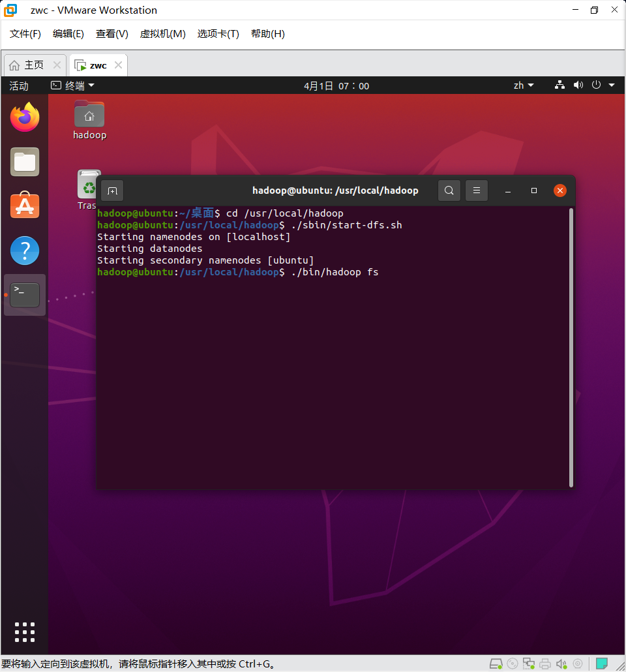Select the Trash icon on desktop
This screenshot has height=672, width=626.
point(87,190)
